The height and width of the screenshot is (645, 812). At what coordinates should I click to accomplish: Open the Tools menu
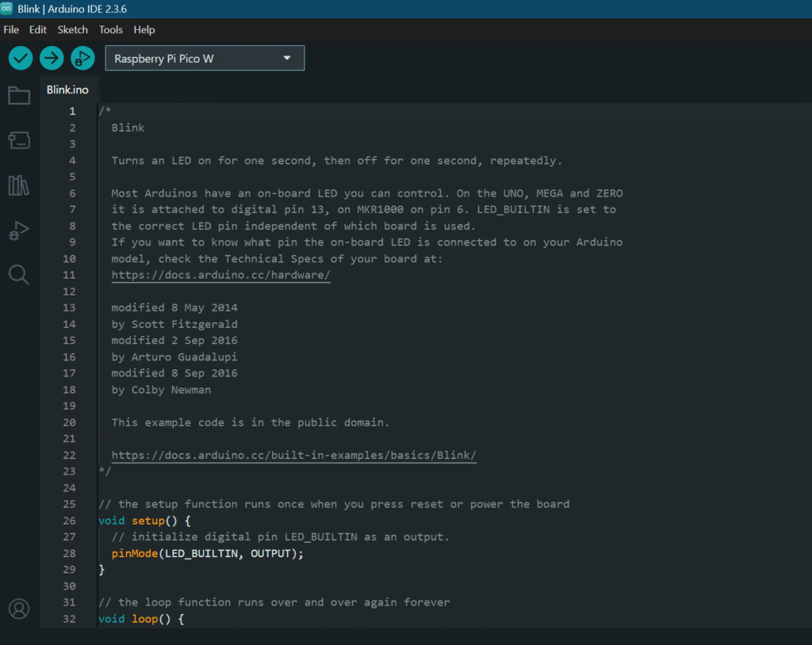[x=111, y=30]
